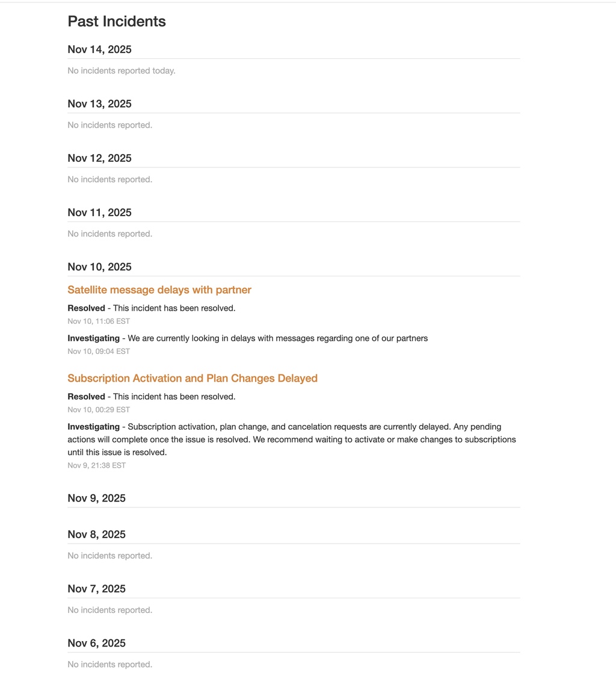
Task: Click the Nov 10, 00:29 EST timestamp
Action: (99, 410)
